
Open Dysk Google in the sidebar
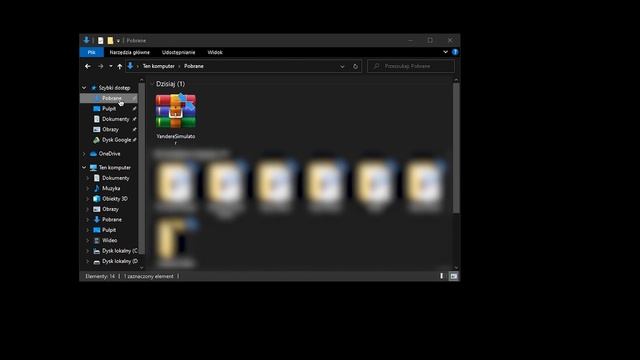click(116, 140)
